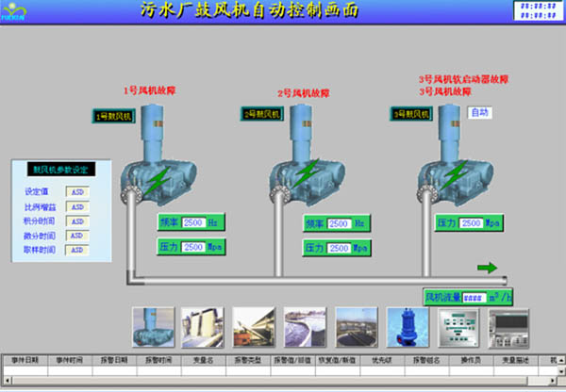Click the last cabinet icon in bottom row
This screenshot has width=566, height=392.
coord(506,327)
